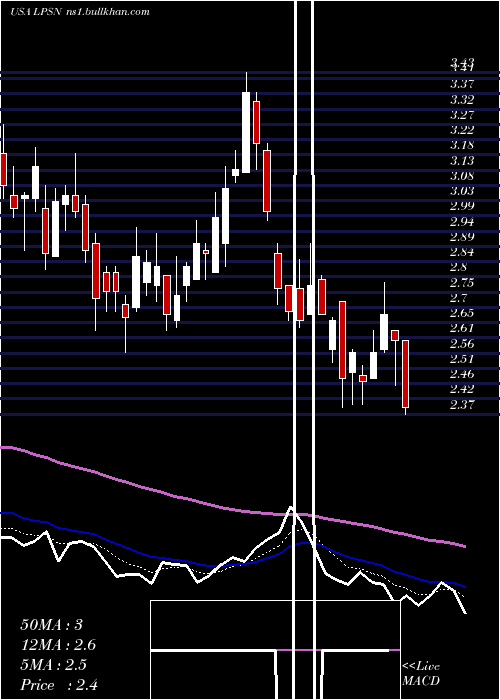Screen dimensions: 500x700
Task: Click the 2.8 price axis label
Action: (x=459, y=267)
